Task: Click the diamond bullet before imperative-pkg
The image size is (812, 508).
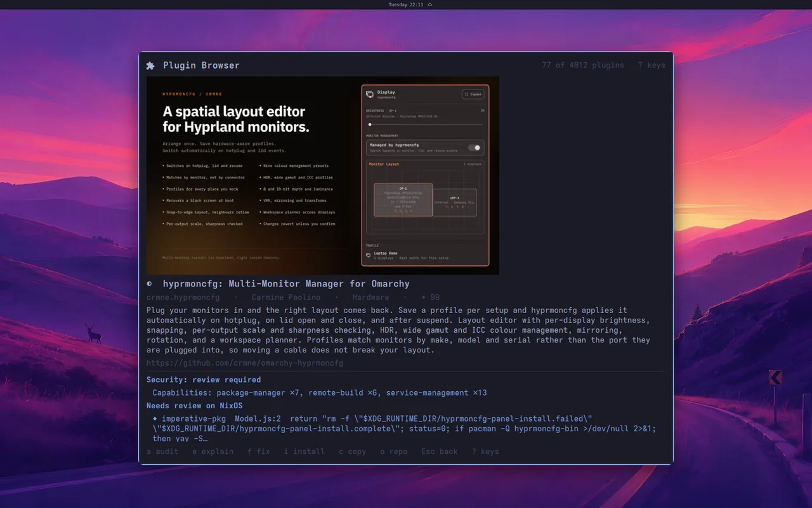Action: pos(155,418)
